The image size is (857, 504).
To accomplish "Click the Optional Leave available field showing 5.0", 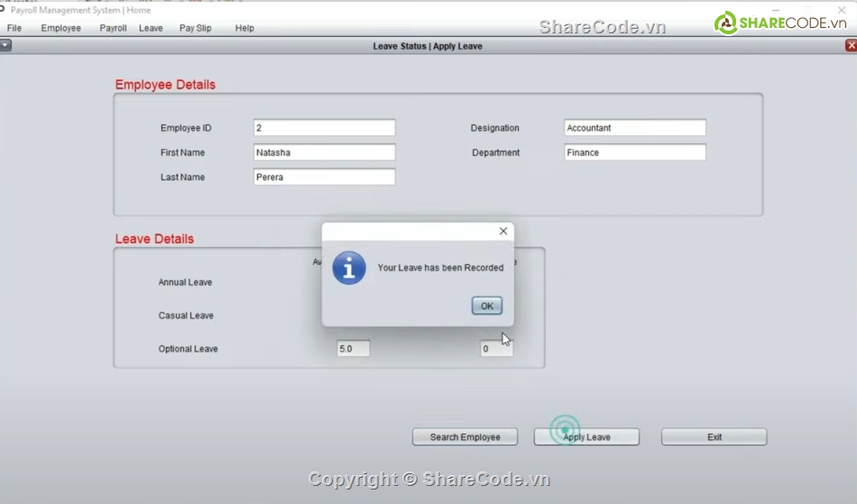I will [x=353, y=349].
